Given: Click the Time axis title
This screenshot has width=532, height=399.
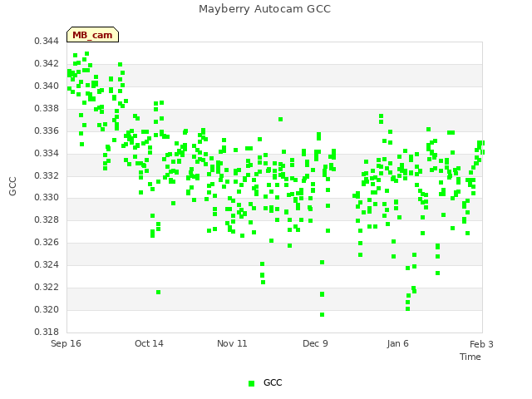Looking at the screenshot, I should (470, 357).
